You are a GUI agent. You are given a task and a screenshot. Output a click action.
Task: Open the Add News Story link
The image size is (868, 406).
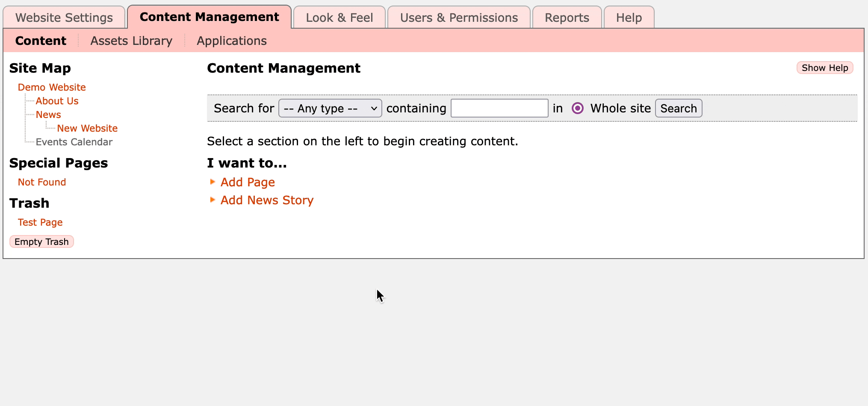[x=267, y=200]
